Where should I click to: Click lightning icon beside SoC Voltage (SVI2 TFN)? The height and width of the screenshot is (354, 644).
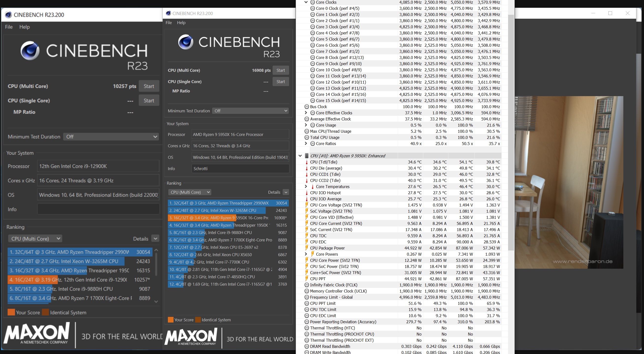(x=307, y=211)
